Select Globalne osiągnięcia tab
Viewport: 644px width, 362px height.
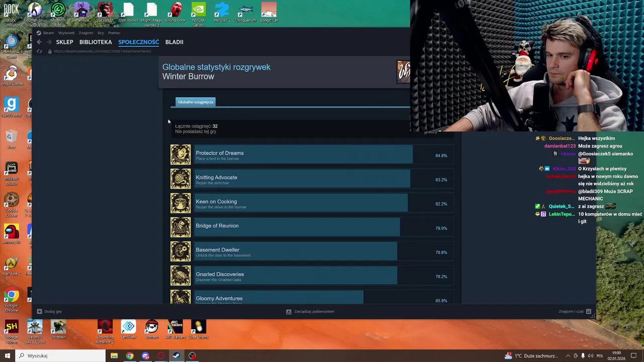pyautogui.click(x=196, y=102)
